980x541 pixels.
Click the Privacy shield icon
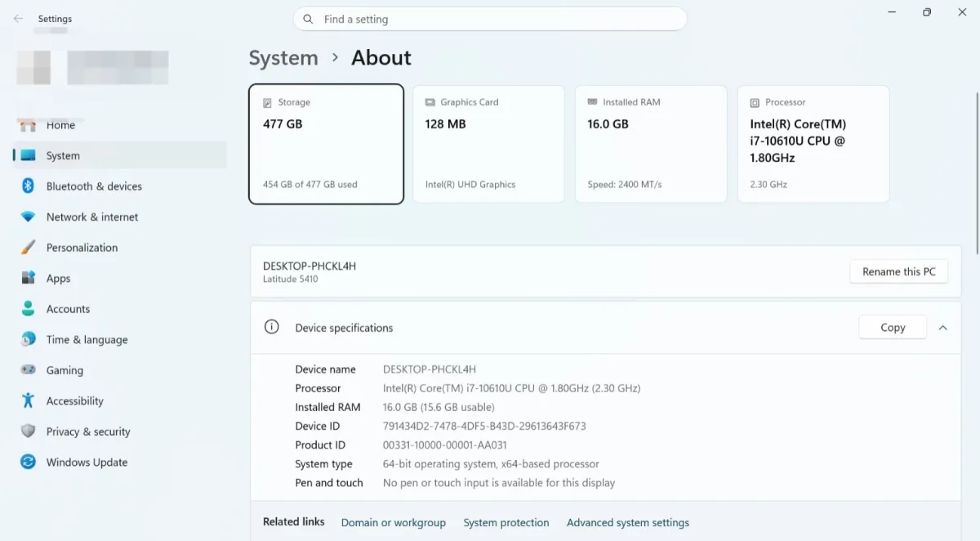tap(28, 431)
